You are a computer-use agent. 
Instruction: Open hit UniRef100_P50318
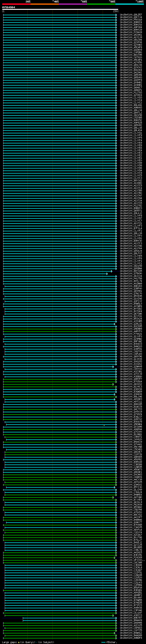pyautogui.click(x=131, y=20)
